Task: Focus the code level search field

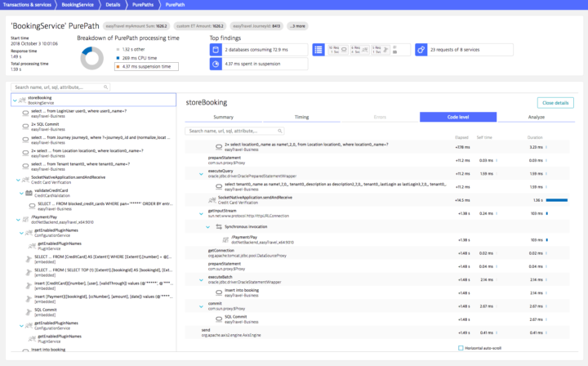Action: 234,131
